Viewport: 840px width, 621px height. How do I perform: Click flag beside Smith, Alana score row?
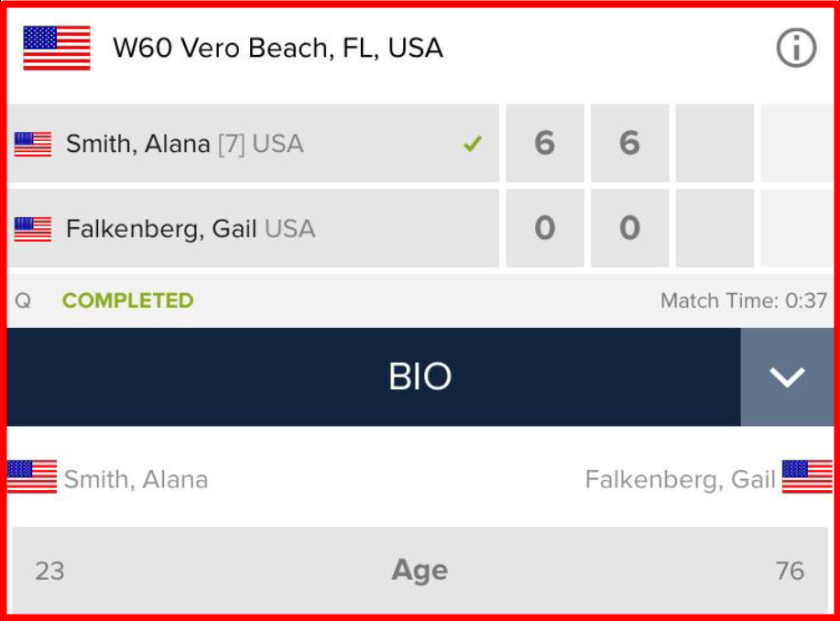[x=33, y=144]
